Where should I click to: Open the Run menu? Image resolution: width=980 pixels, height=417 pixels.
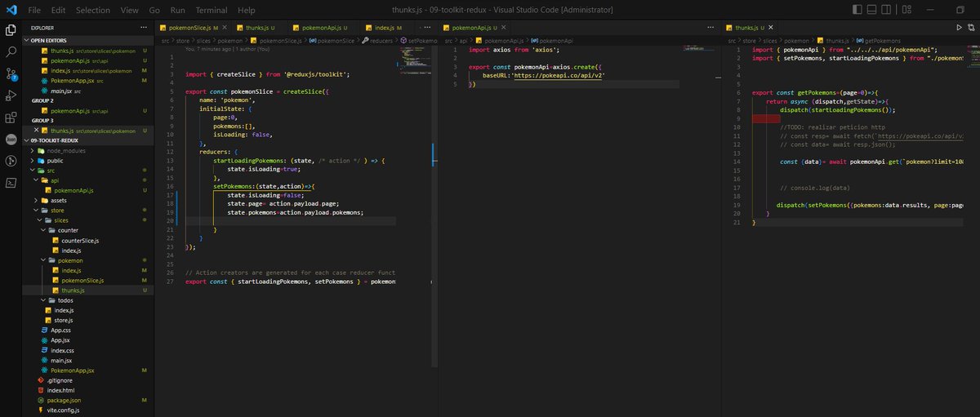(x=178, y=10)
